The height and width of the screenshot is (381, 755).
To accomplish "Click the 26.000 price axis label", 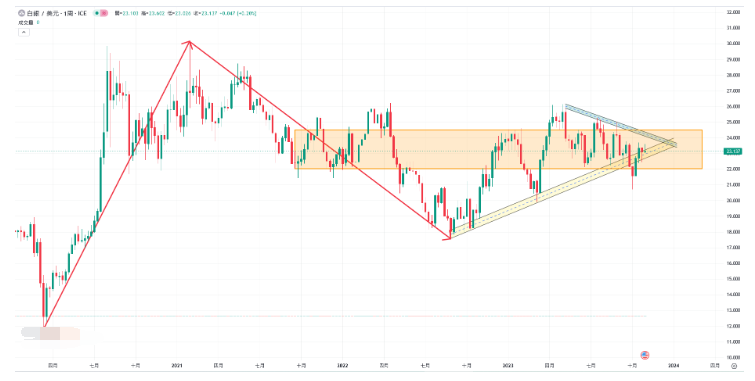I will (733, 106).
